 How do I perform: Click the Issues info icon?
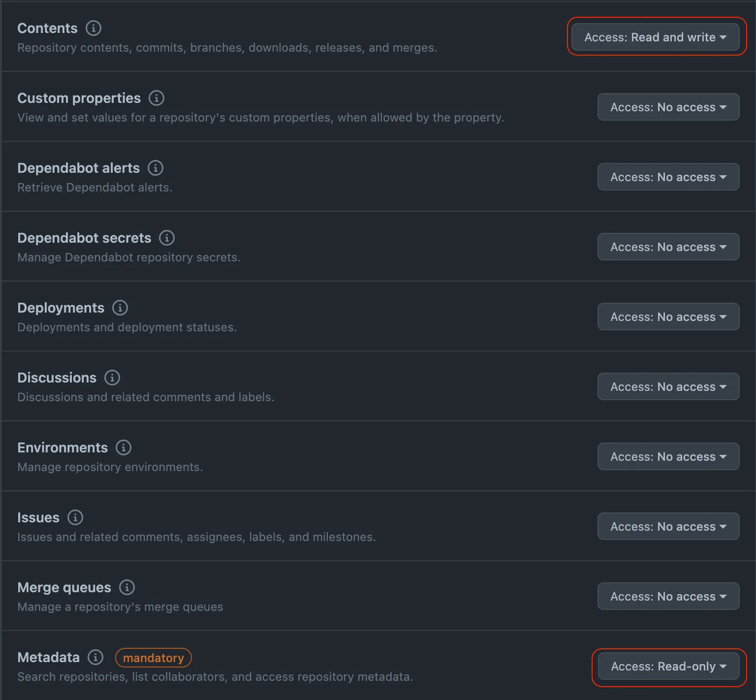(75, 517)
